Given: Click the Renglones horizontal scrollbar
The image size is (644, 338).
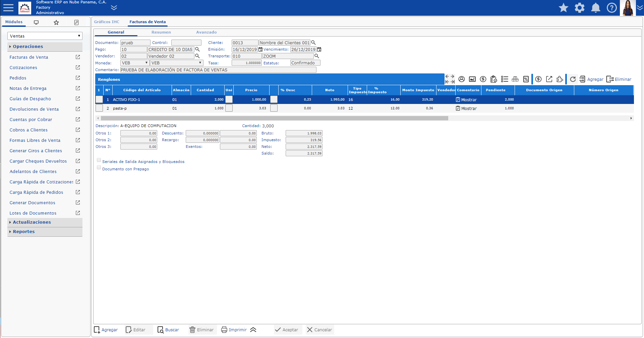Looking at the screenshot, I should (x=274, y=118).
